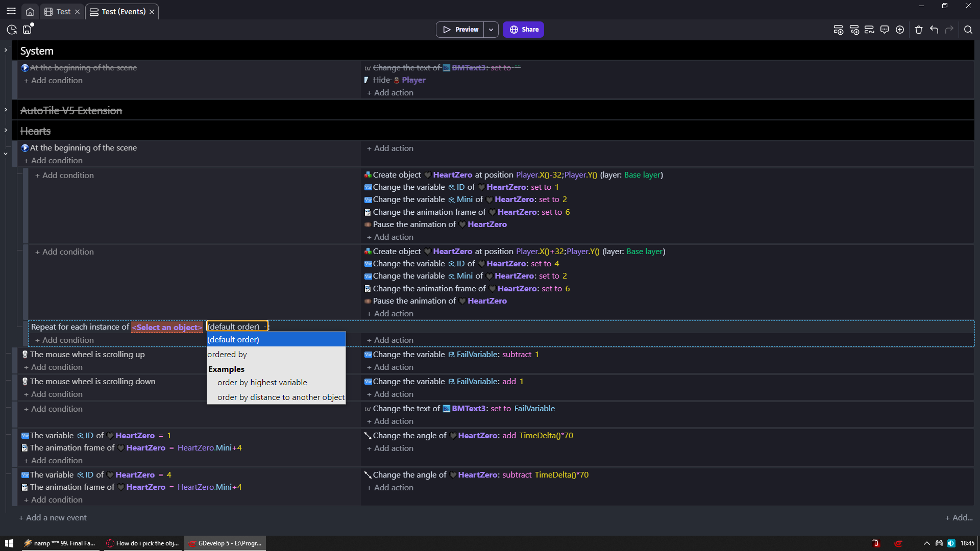The width and height of the screenshot is (980, 551).
Task: Open the main hamburger menu
Action: click(11, 11)
